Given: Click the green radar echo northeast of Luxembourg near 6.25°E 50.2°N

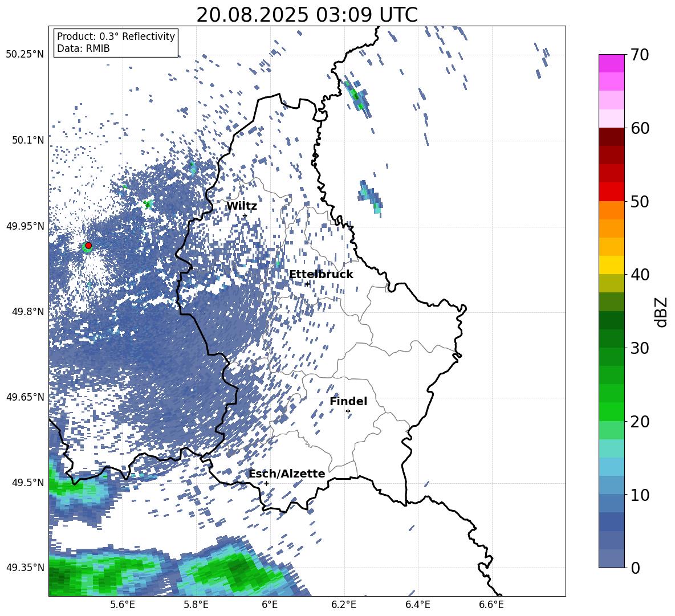Looking at the screenshot, I should (x=356, y=97).
